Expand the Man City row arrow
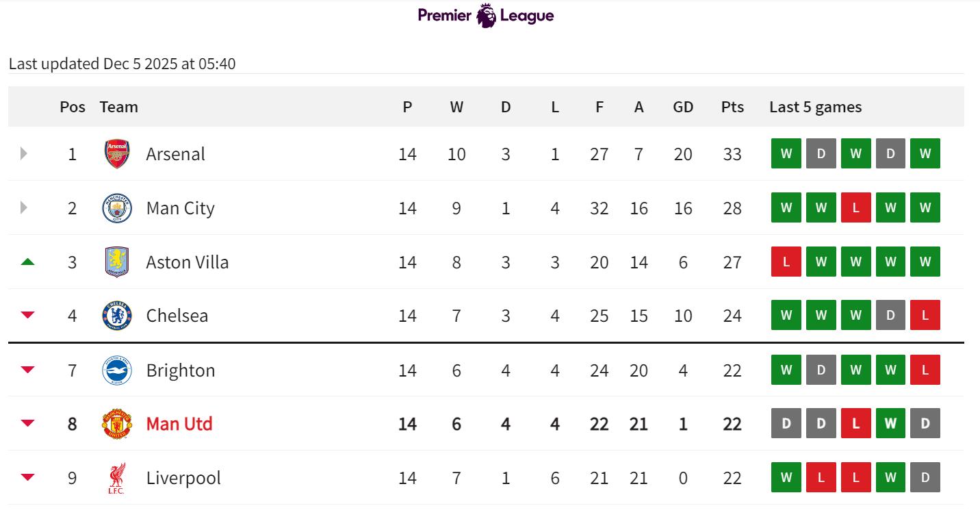 [x=24, y=207]
